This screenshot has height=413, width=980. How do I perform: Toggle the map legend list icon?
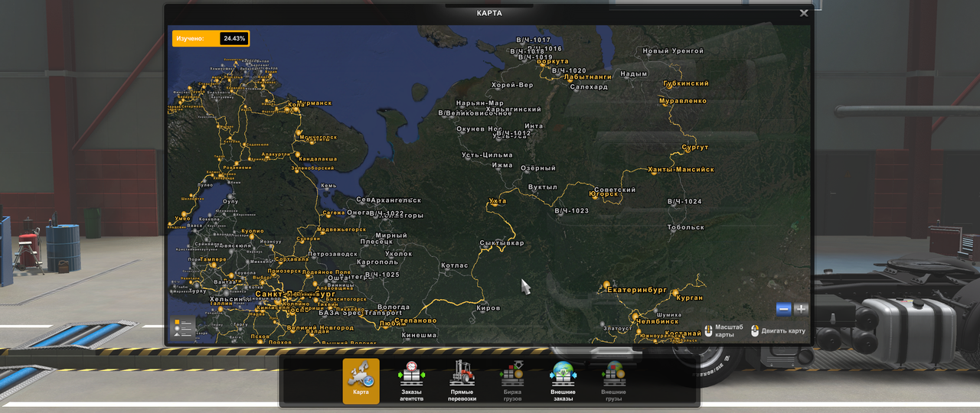click(x=183, y=328)
